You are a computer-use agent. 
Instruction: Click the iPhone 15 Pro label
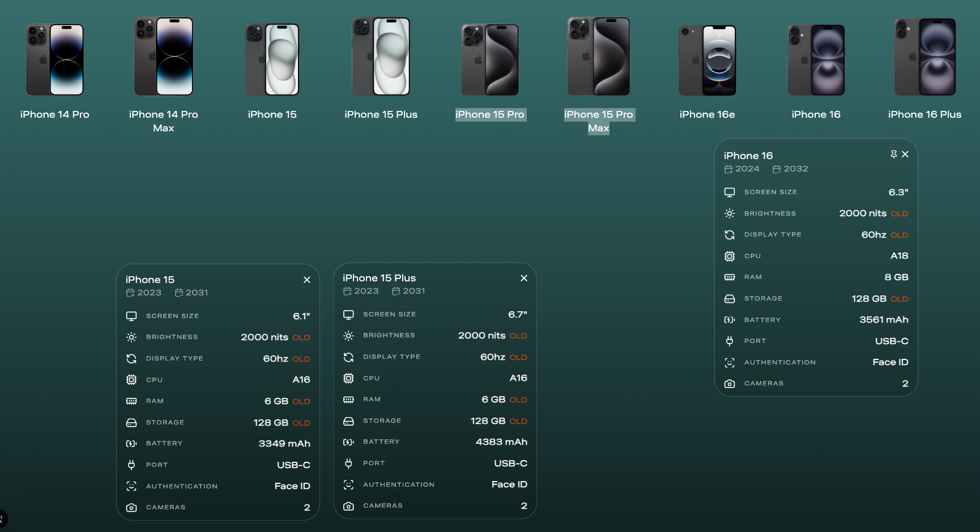(x=490, y=114)
